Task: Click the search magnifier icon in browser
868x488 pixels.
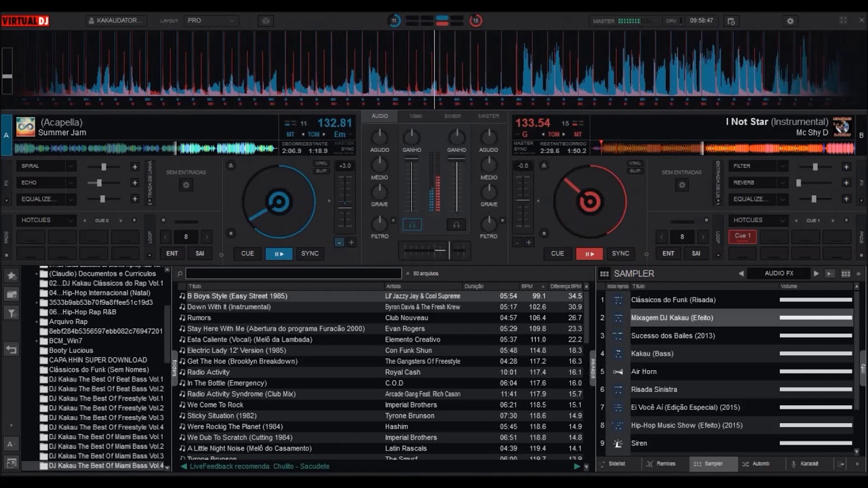Action: (180, 274)
